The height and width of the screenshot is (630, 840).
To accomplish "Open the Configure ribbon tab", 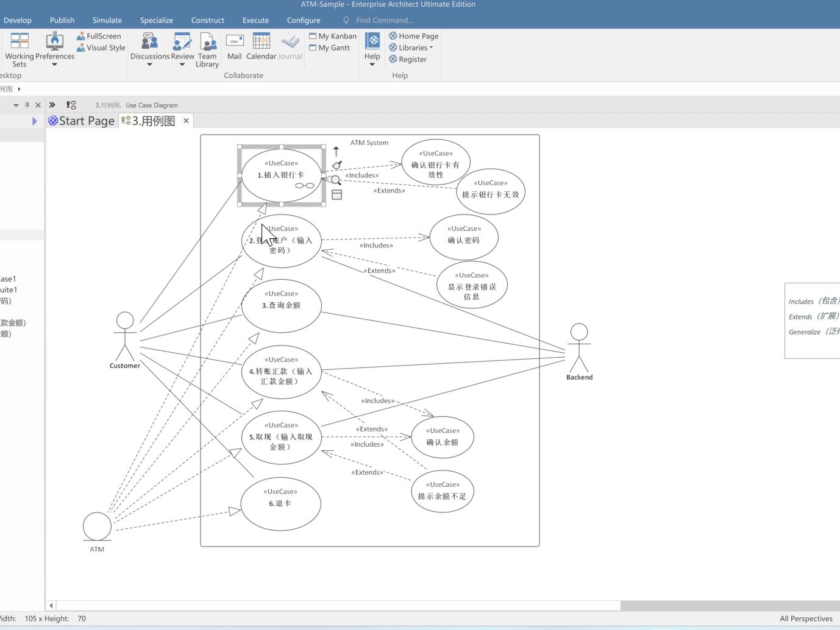I will coord(304,20).
